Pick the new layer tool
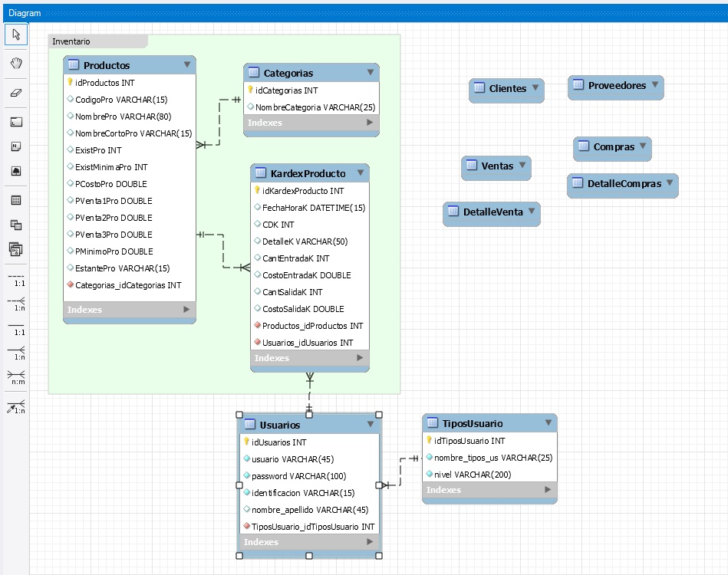 point(16,122)
